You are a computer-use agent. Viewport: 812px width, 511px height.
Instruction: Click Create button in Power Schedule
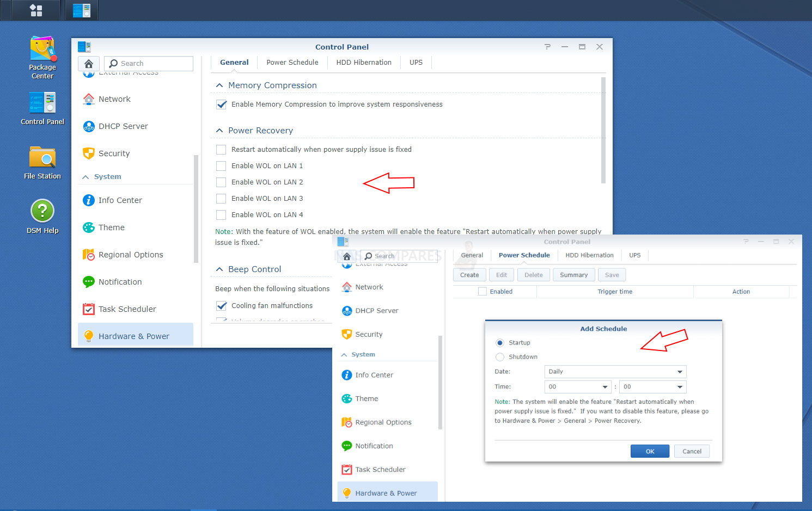pos(469,275)
